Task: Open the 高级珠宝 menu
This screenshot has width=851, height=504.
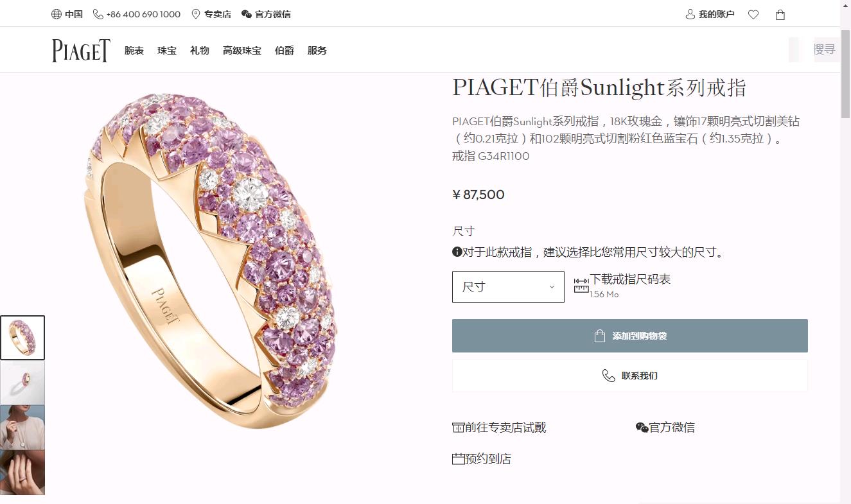Action: point(242,51)
